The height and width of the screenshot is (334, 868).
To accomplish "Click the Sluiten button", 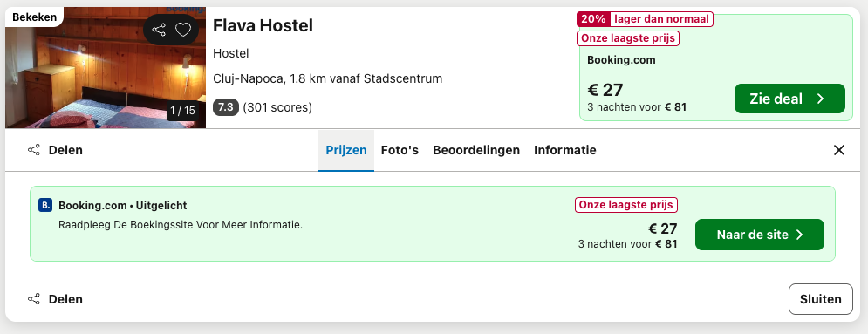I will coord(821,299).
